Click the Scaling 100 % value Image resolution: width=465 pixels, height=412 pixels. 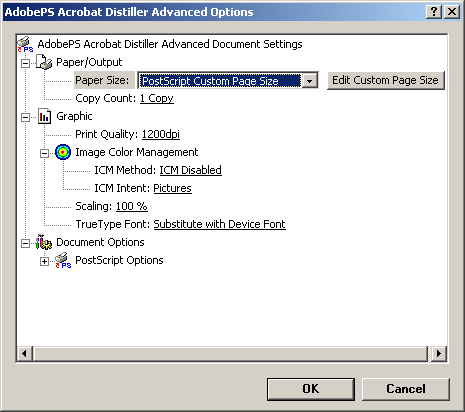pyautogui.click(x=132, y=206)
